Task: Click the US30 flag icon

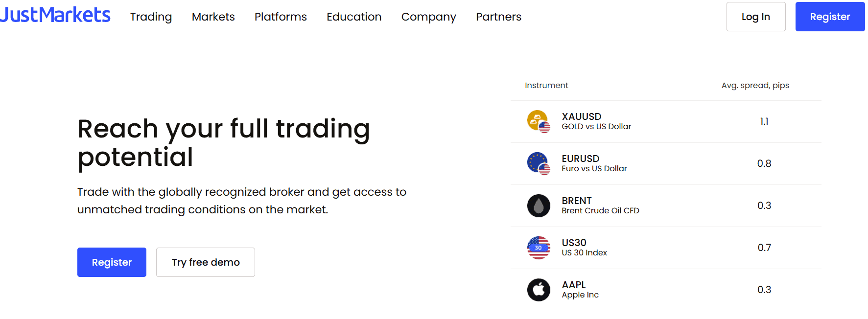Action: click(539, 248)
